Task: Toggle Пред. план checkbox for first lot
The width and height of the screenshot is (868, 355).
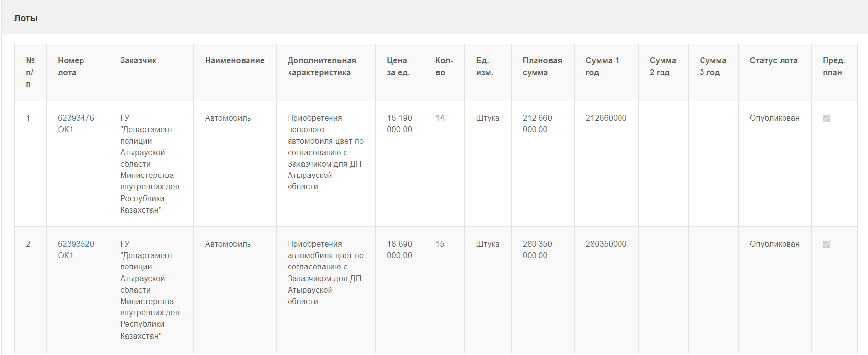Action: pos(827,118)
